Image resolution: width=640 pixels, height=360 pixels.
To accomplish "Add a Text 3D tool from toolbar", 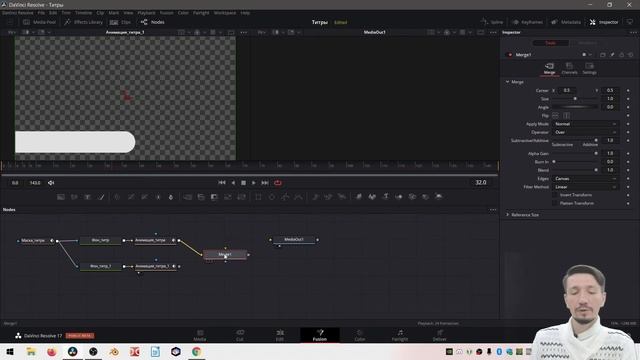I will 385,197.
